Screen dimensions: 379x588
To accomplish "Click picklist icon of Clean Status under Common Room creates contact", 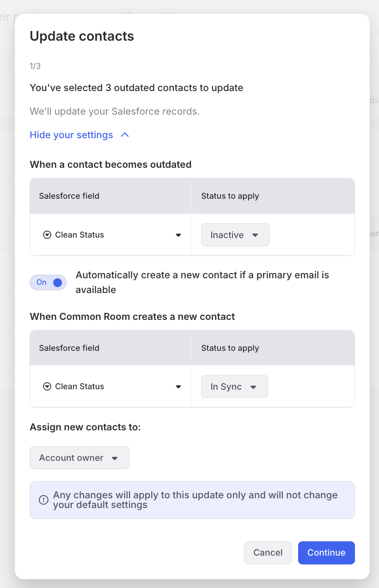I will tap(47, 386).
